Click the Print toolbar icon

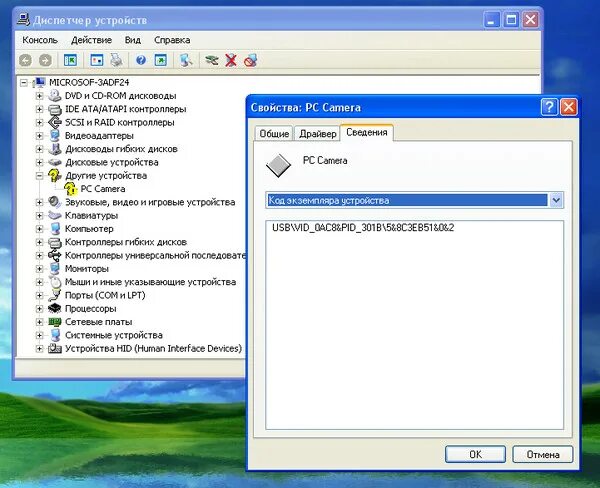(x=116, y=60)
